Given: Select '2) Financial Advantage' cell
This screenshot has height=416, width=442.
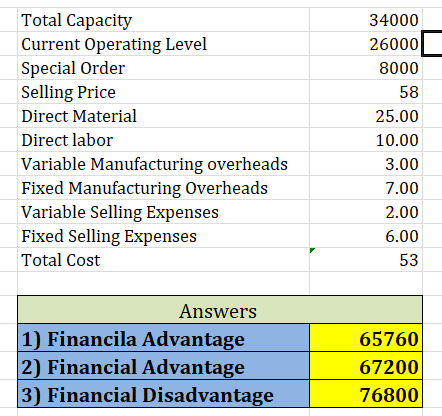Looking at the screenshot, I should (x=163, y=366).
